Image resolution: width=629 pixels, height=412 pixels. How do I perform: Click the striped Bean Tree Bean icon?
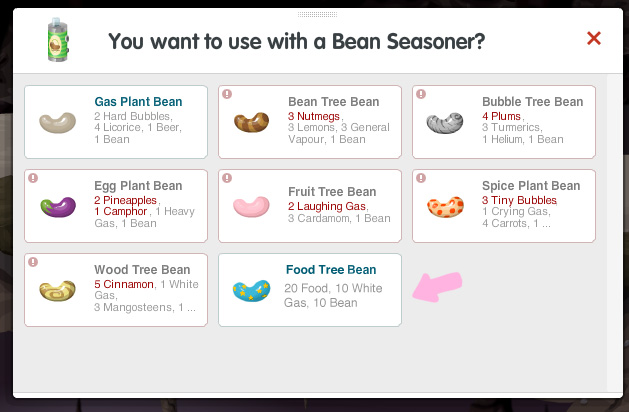click(252, 122)
